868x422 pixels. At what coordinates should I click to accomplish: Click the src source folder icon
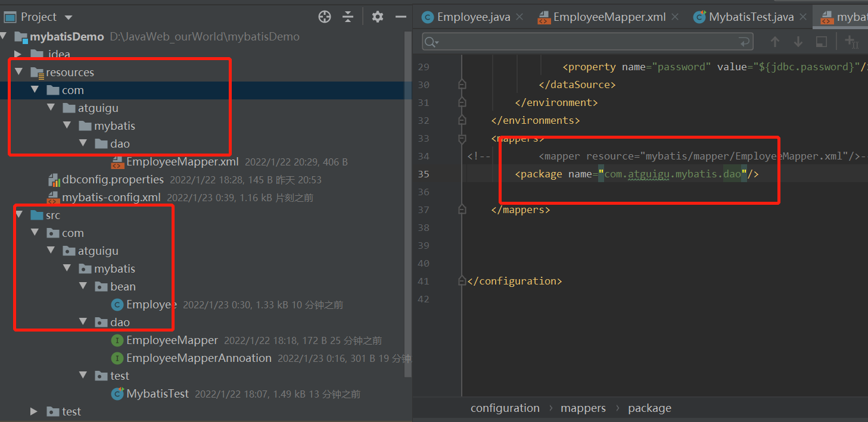click(38, 215)
